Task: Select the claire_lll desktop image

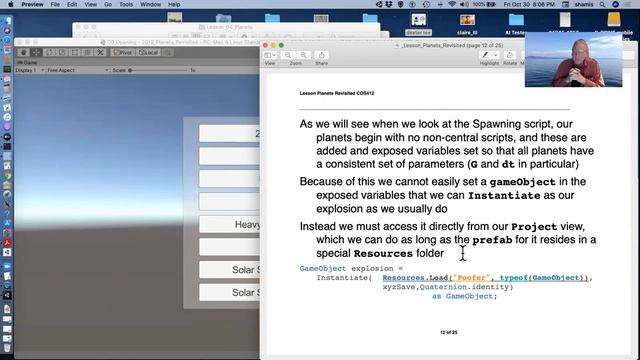Action: pos(467,24)
